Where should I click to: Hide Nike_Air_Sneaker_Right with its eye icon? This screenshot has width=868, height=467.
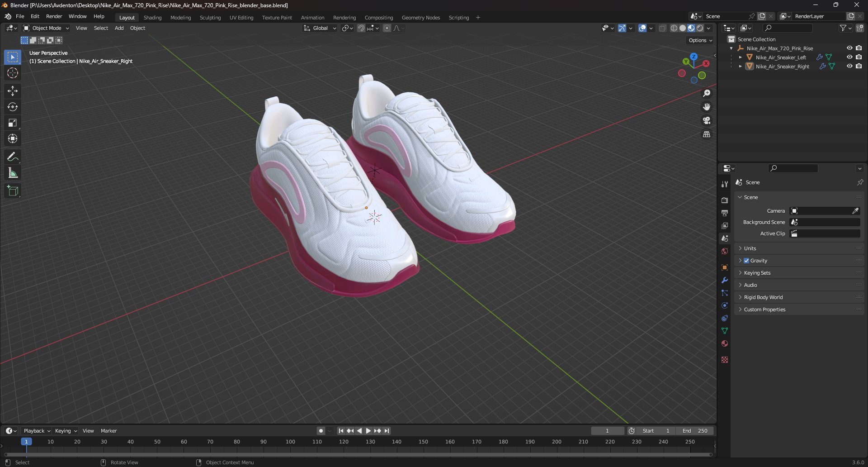(849, 66)
